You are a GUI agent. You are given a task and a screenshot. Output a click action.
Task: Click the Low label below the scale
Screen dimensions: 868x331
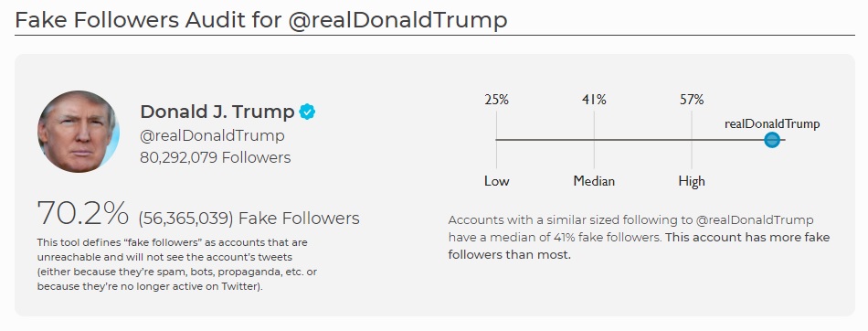(496, 181)
